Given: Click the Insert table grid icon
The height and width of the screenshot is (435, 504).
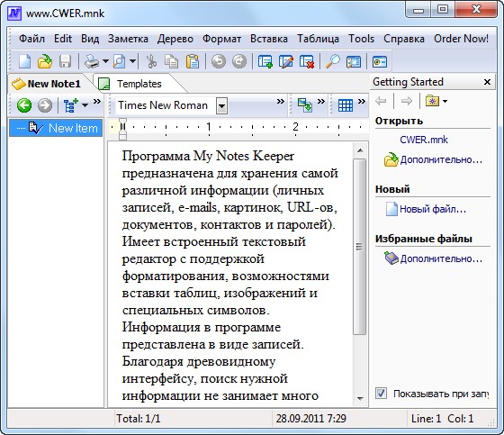Looking at the screenshot, I should [x=346, y=105].
